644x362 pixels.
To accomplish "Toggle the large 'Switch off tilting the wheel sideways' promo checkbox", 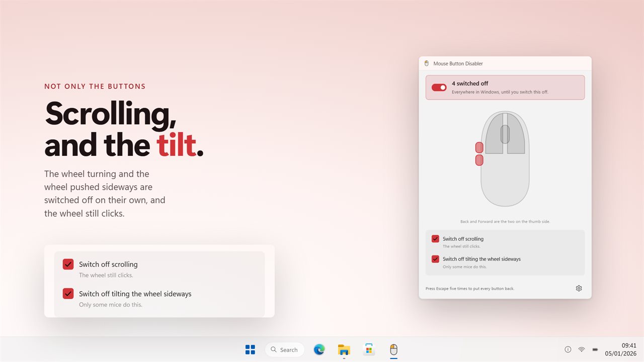I will tap(68, 294).
